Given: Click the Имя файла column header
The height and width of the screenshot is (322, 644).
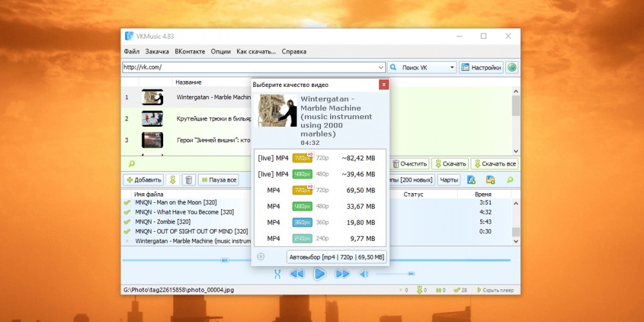Looking at the screenshot, I should [x=149, y=194].
